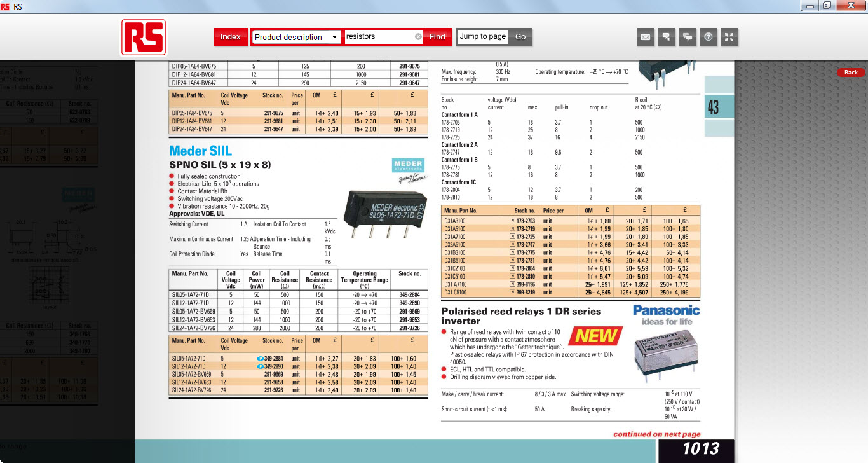Click the add comment speech bubble icon
The image size is (868, 463).
[667, 37]
